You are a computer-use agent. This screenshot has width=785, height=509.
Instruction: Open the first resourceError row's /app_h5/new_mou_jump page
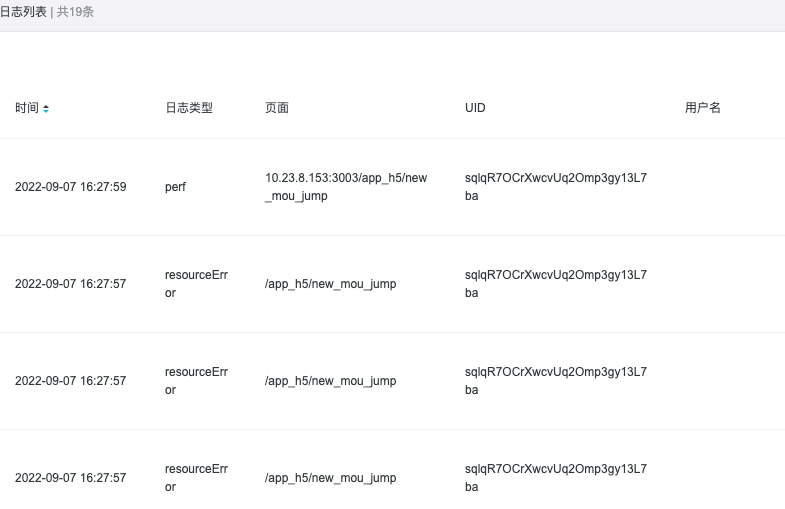(x=330, y=284)
